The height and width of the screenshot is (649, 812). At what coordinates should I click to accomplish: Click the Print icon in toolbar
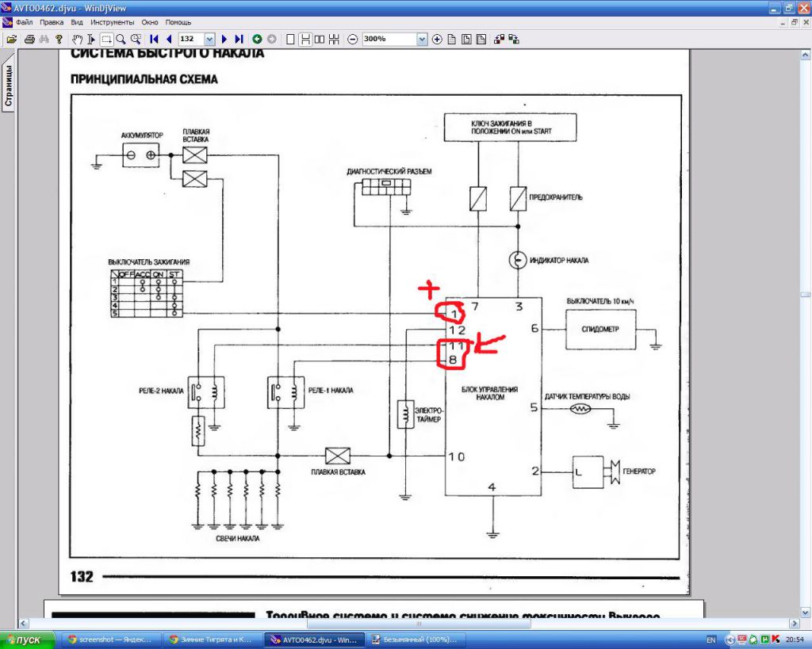point(29,39)
